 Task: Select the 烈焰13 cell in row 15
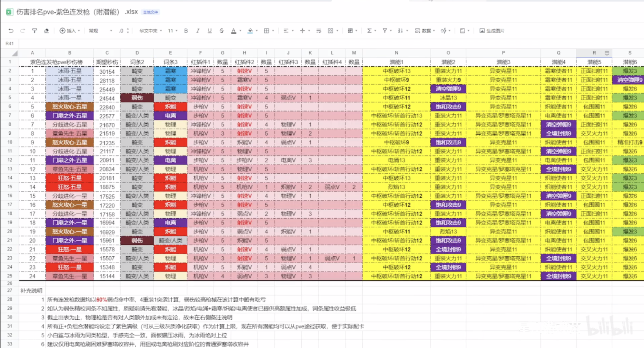(396, 187)
